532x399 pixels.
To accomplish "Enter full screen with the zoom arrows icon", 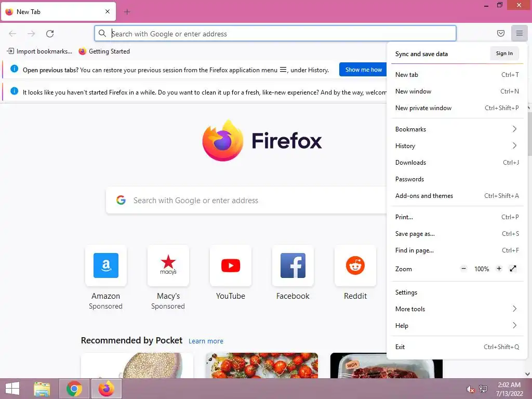I will point(513,269).
